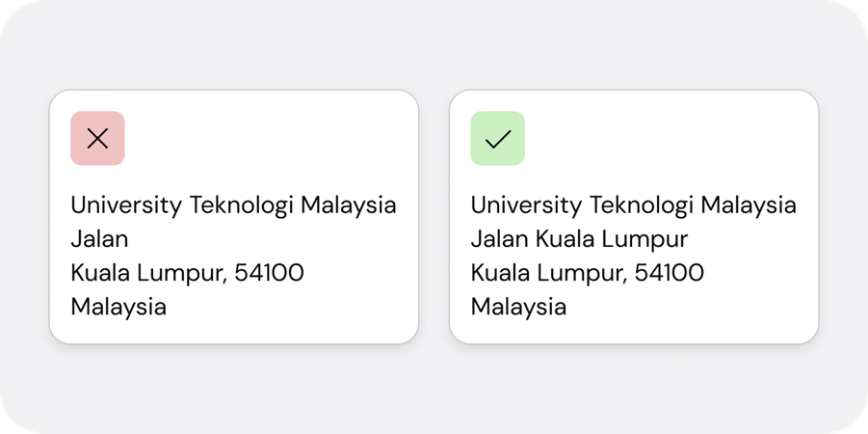Select postal code 54100 in checkmark card

coord(669,273)
